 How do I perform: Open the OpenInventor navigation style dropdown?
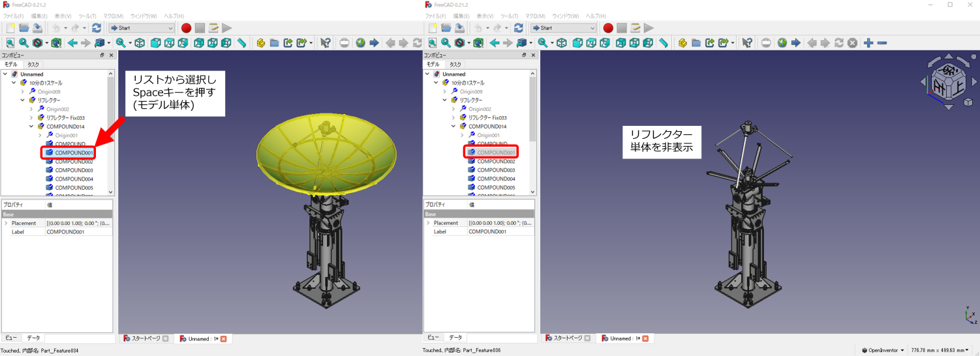[883, 350]
